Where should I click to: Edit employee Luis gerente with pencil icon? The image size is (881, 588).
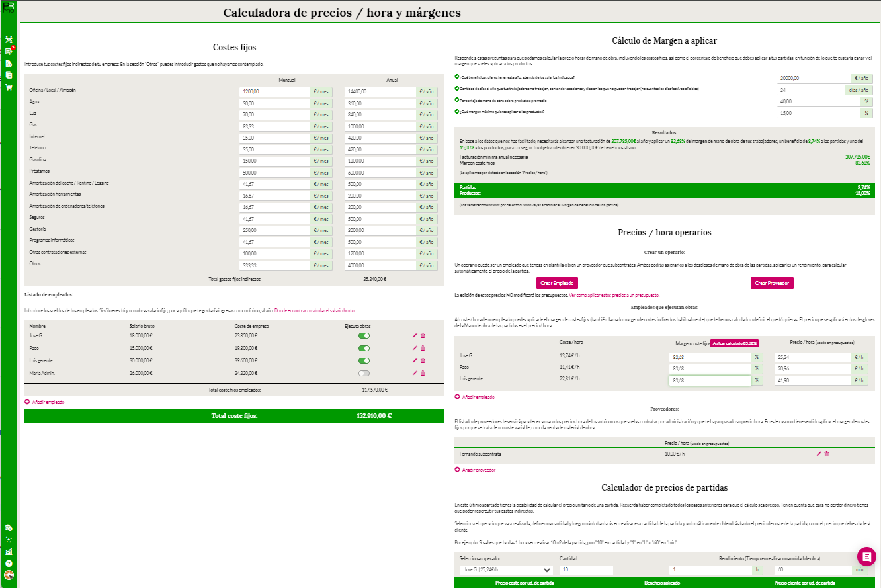coord(415,360)
